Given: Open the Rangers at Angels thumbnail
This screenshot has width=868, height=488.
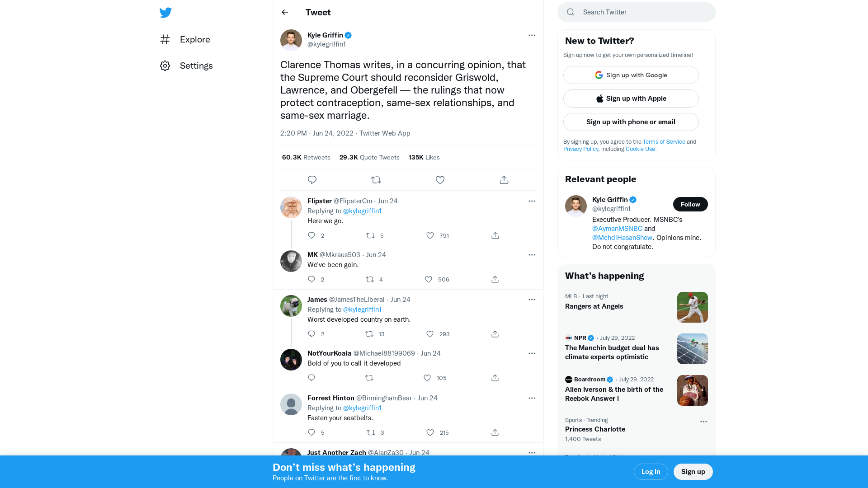Looking at the screenshot, I should tap(692, 307).
